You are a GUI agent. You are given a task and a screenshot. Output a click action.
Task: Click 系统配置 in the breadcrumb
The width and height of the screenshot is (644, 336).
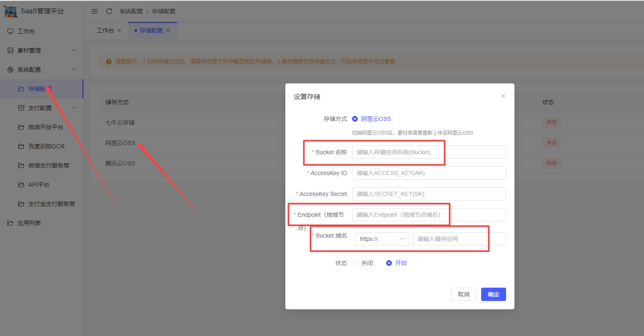131,11
